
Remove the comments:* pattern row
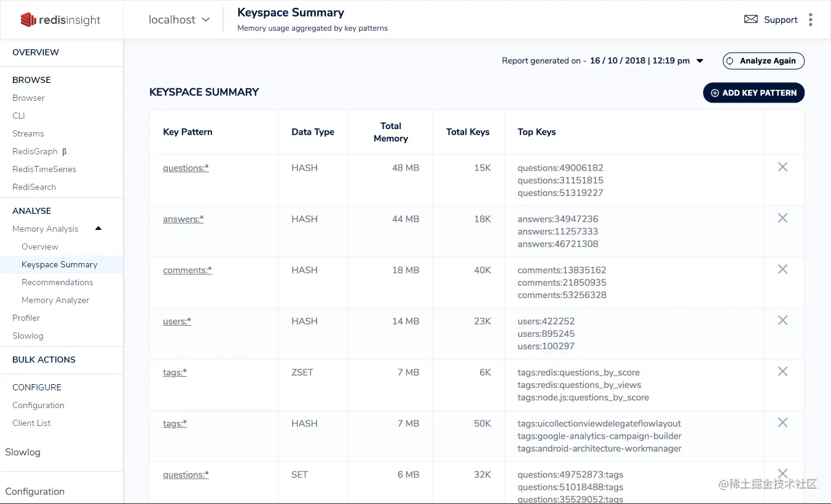[x=782, y=269]
